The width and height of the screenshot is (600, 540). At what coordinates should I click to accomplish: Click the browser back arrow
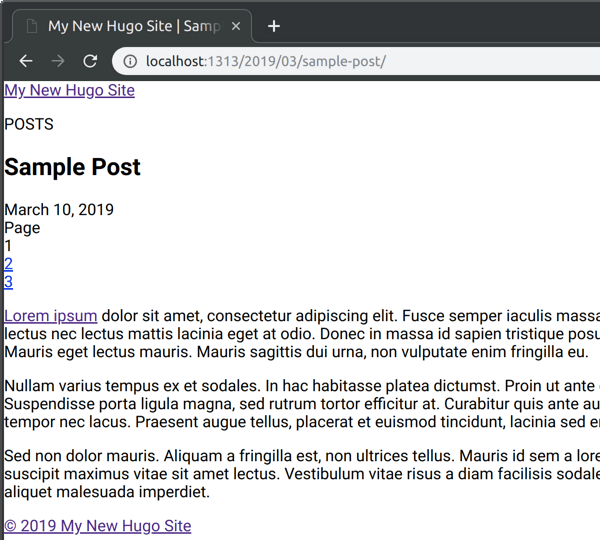pos(26,61)
